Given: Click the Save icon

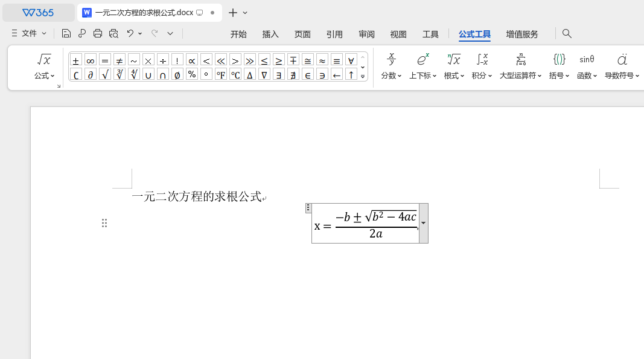Looking at the screenshot, I should point(66,34).
